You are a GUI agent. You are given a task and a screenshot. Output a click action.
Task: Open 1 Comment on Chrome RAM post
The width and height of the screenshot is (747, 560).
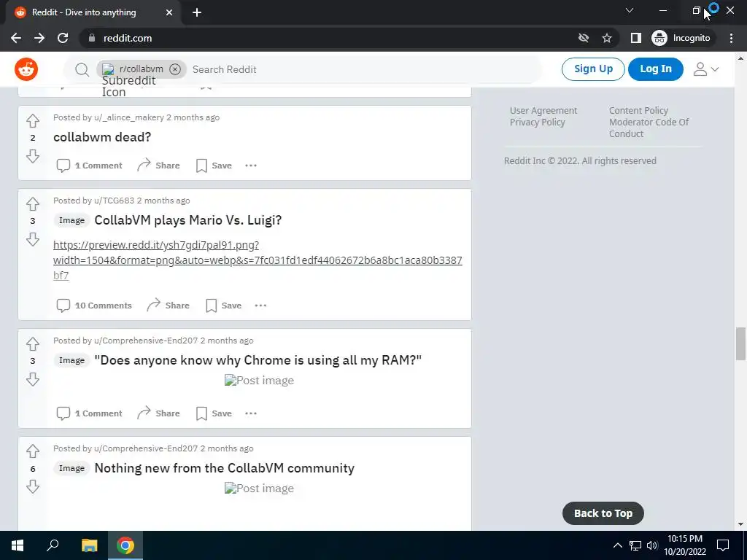pos(90,413)
